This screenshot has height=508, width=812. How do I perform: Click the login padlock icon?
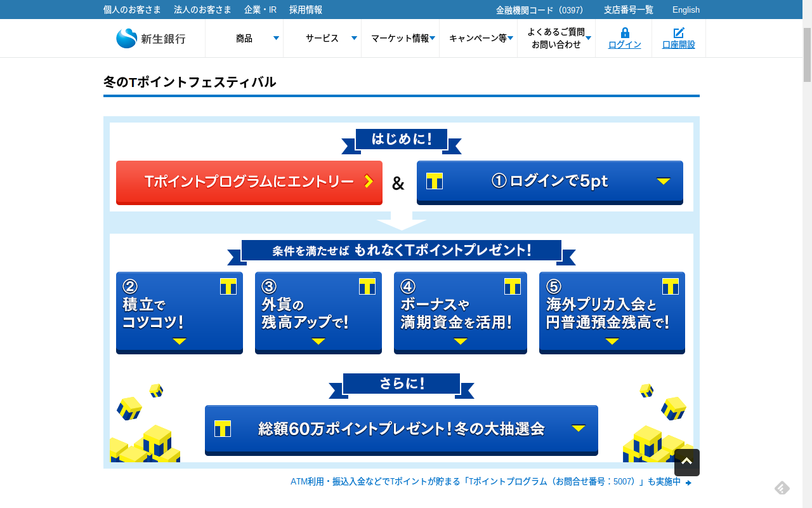coord(625,33)
